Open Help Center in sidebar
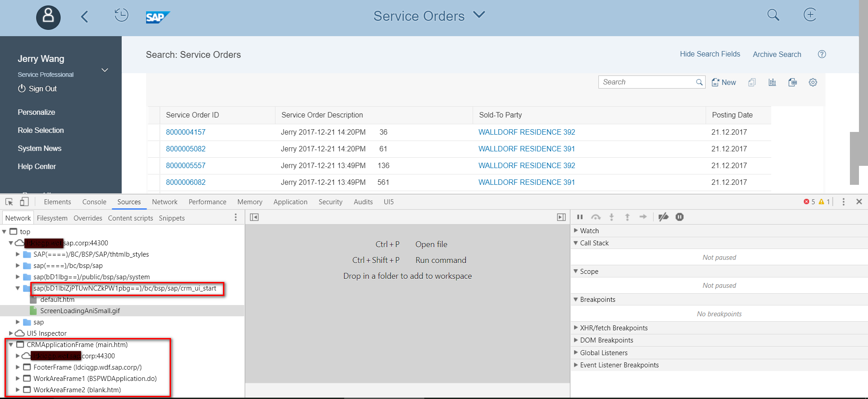The width and height of the screenshot is (868, 399). point(37,166)
